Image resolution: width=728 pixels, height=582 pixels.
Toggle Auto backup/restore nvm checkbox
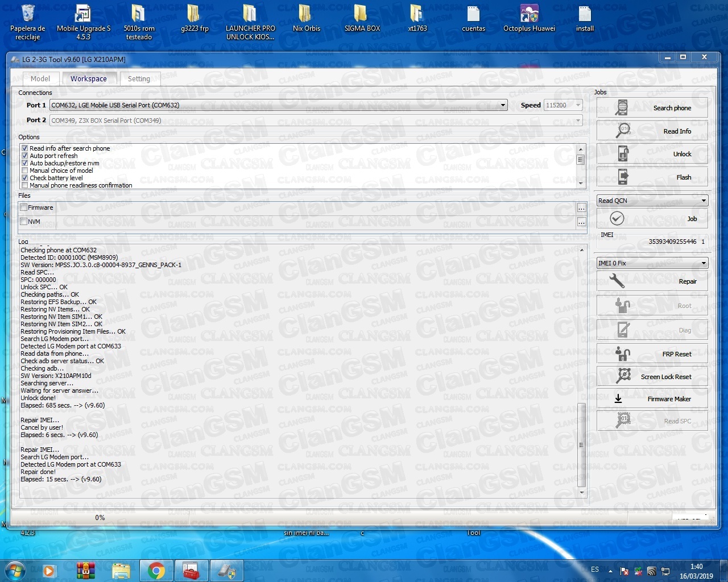24,163
